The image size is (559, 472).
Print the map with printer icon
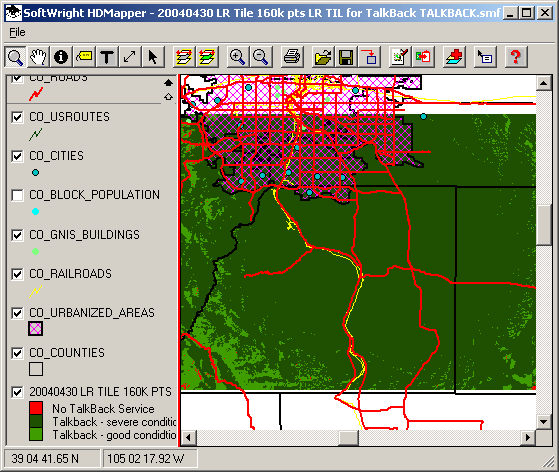click(x=292, y=57)
